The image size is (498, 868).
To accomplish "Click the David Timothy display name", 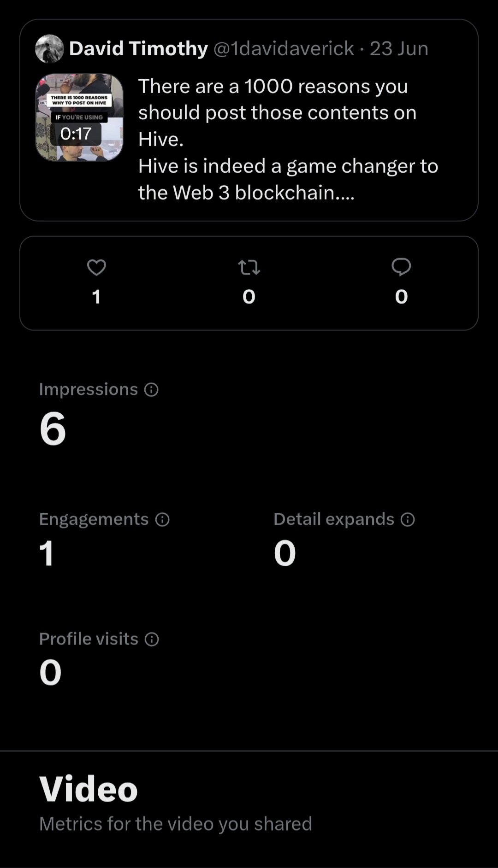I will click(x=138, y=48).
